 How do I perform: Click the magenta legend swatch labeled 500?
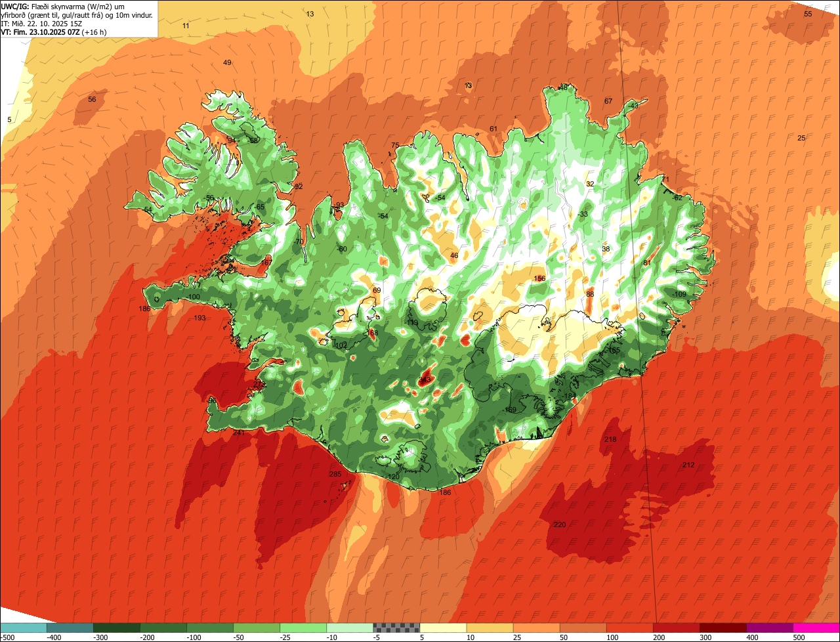point(816,627)
